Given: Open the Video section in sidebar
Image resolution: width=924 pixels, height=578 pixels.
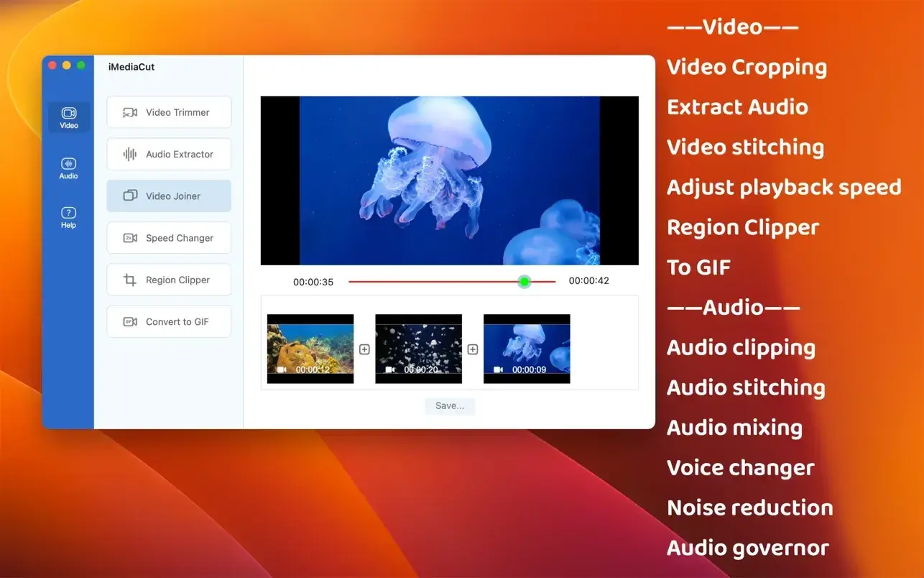Looking at the screenshot, I should [x=69, y=117].
